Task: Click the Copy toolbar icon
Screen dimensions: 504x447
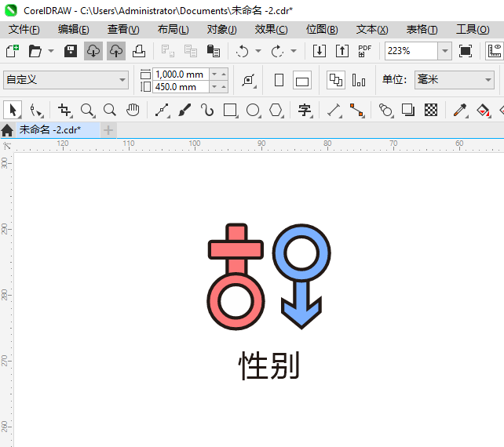Action: pyautogui.click(x=191, y=51)
